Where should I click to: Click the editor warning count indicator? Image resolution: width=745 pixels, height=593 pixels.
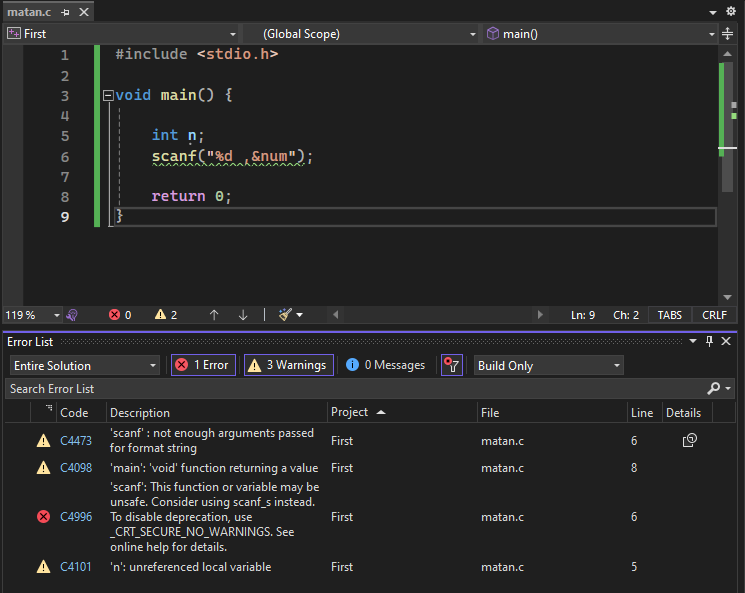point(166,315)
